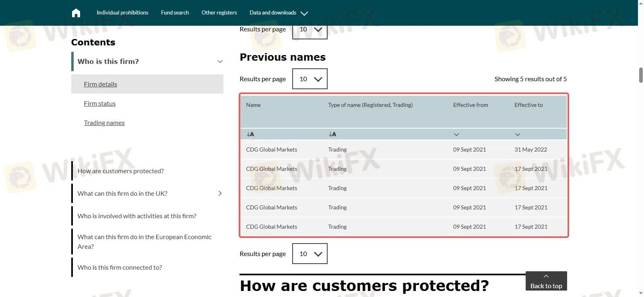The image size is (644, 297).
Task: Select CDG Global Markets in the first row
Action: pyautogui.click(x=272, y=150)
